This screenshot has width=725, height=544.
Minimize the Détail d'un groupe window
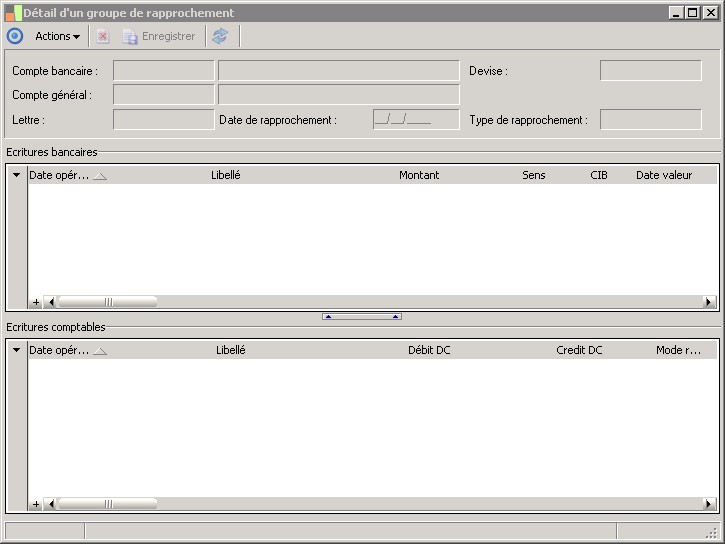click(676, 13)
